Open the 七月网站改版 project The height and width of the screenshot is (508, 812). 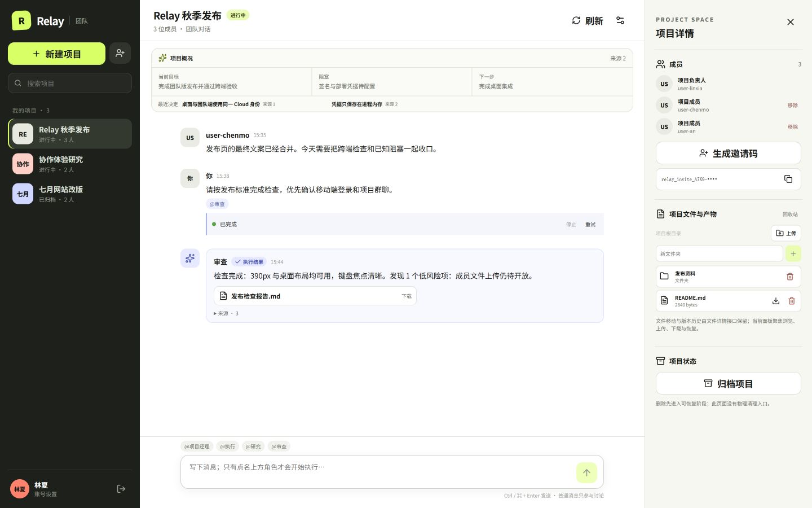pyautogui.click(x=70, y=194)
